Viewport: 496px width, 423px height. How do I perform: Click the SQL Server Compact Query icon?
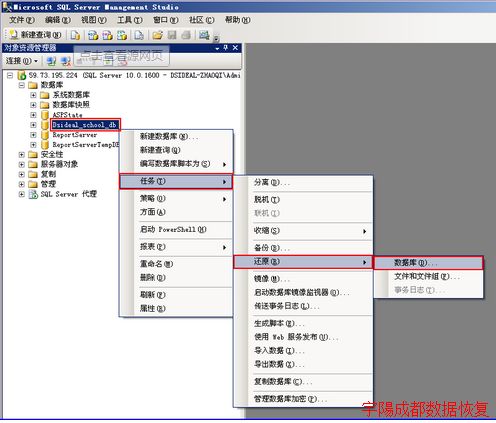tap(139, 35)
